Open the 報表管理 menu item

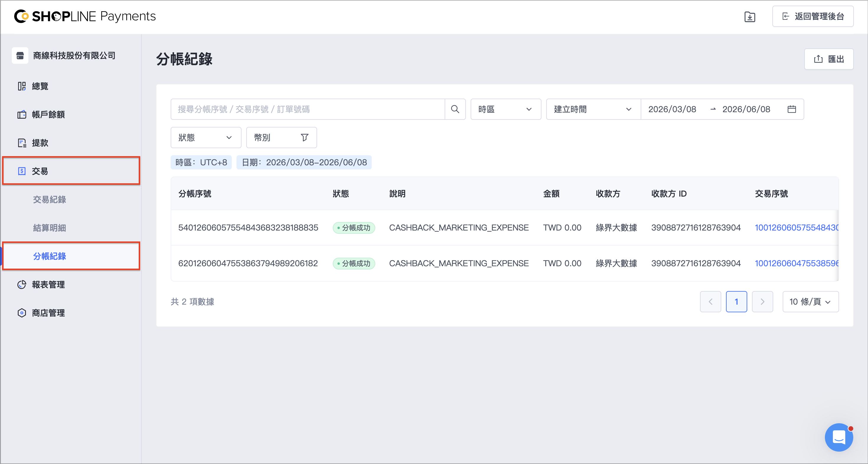pos(71,285)
